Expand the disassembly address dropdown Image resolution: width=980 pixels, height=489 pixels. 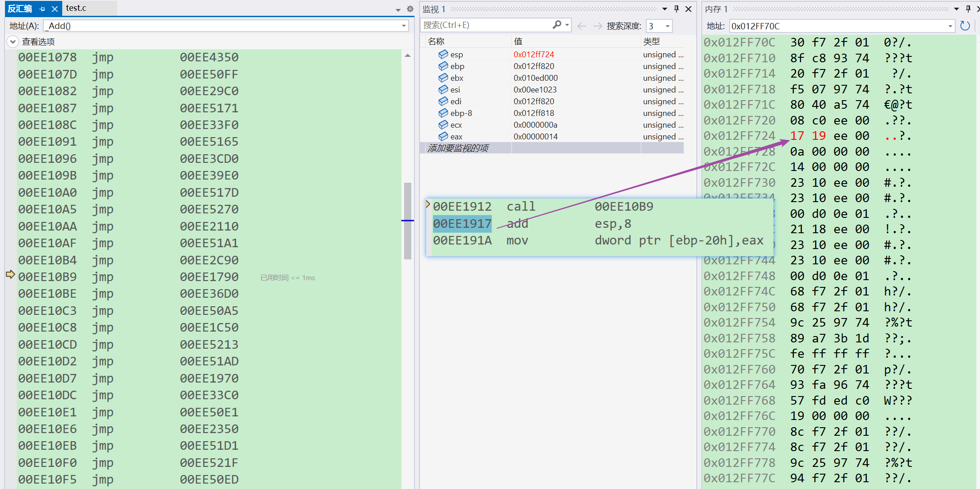(x=404, y=26)
